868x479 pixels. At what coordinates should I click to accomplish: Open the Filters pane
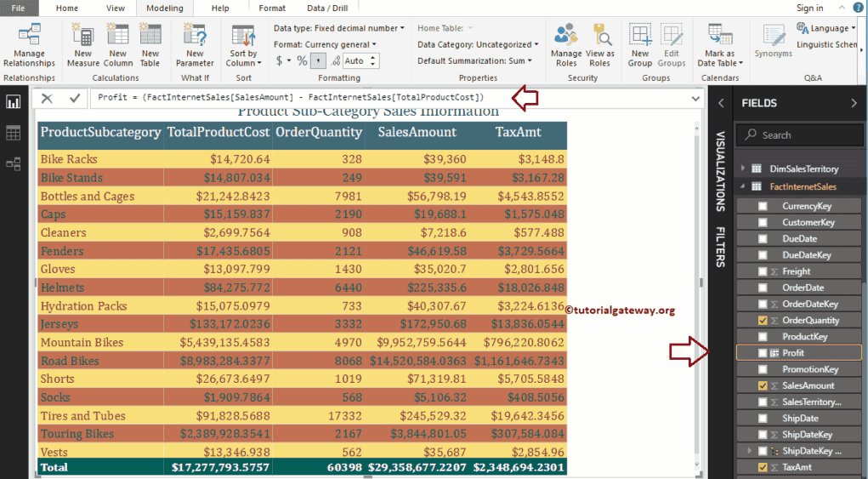click(720, 246)
